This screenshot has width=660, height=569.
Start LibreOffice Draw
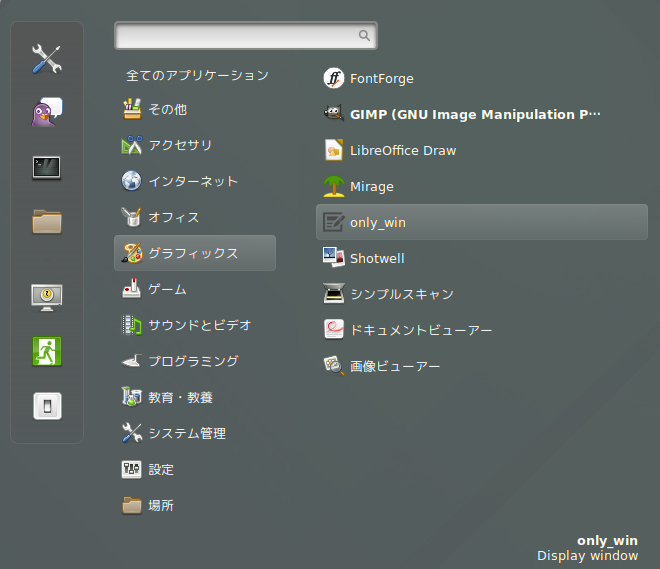tap(402, 150)
